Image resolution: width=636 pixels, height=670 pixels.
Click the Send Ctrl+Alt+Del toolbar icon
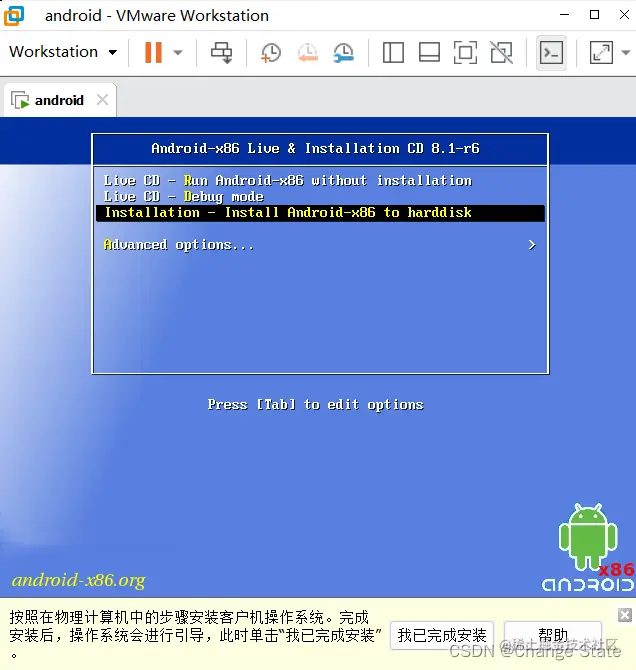221,53
